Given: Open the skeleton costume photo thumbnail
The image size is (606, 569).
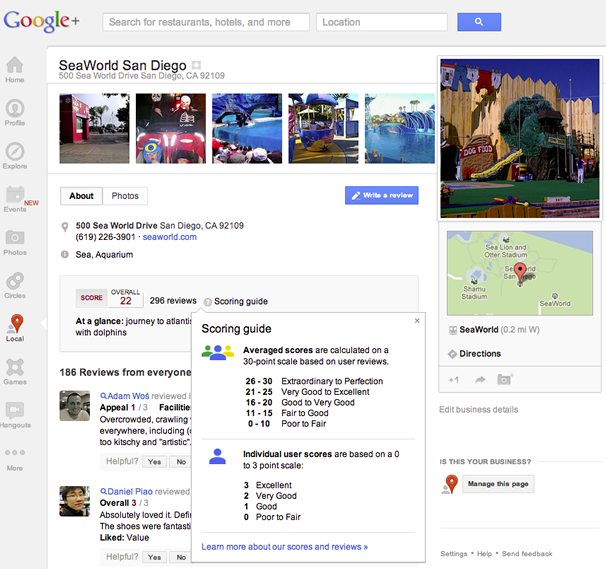Looking at the screenshot, I should point(170,128).
